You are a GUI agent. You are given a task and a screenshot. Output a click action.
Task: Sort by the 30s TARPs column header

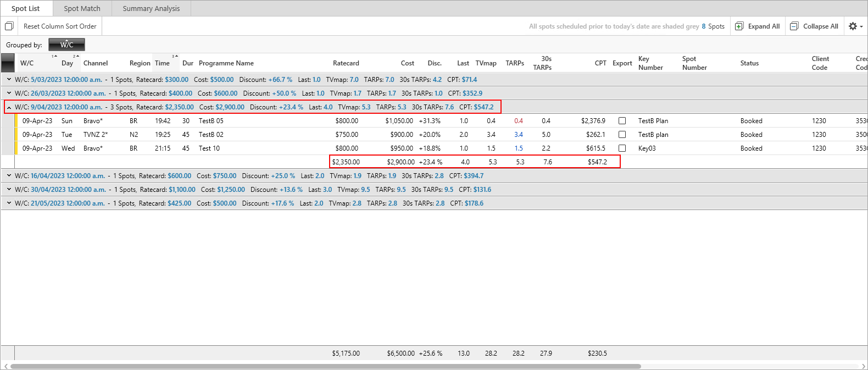pos(542,63)
